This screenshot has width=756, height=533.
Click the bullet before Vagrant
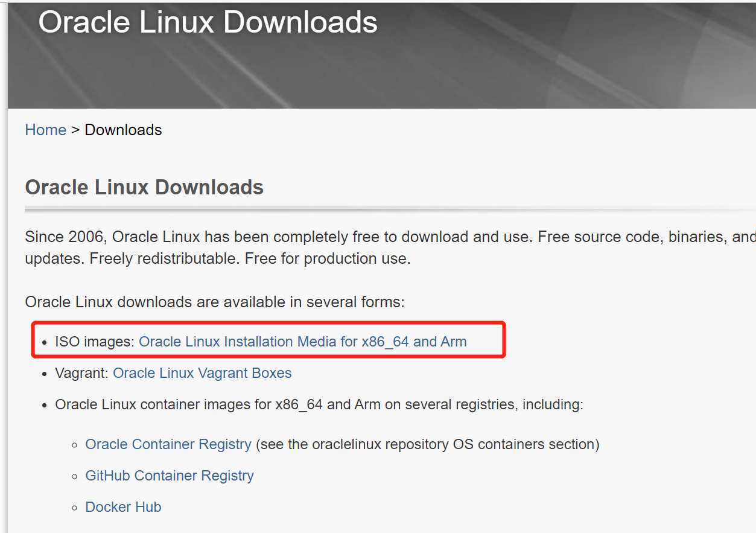pyautogui.click(x=45, y=374)
